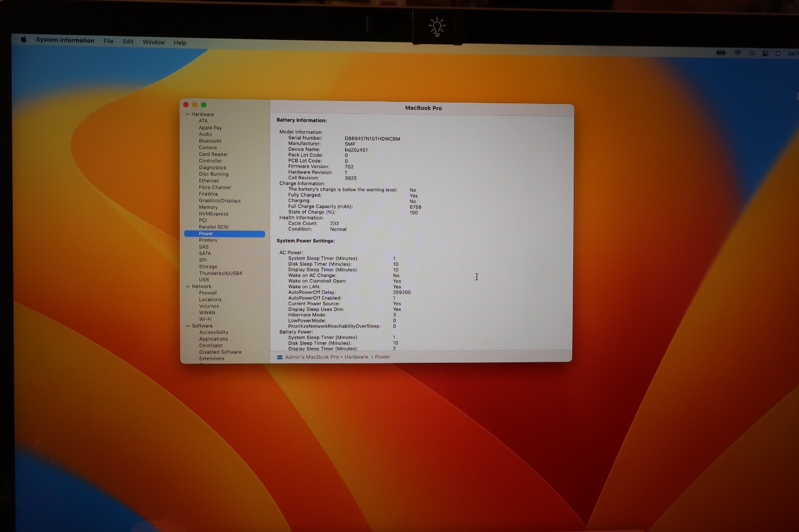Image resolution: width=799 pixels, height=532 pixels.
Task: Click Power in the path bar
Action: [x=383, y=357]
